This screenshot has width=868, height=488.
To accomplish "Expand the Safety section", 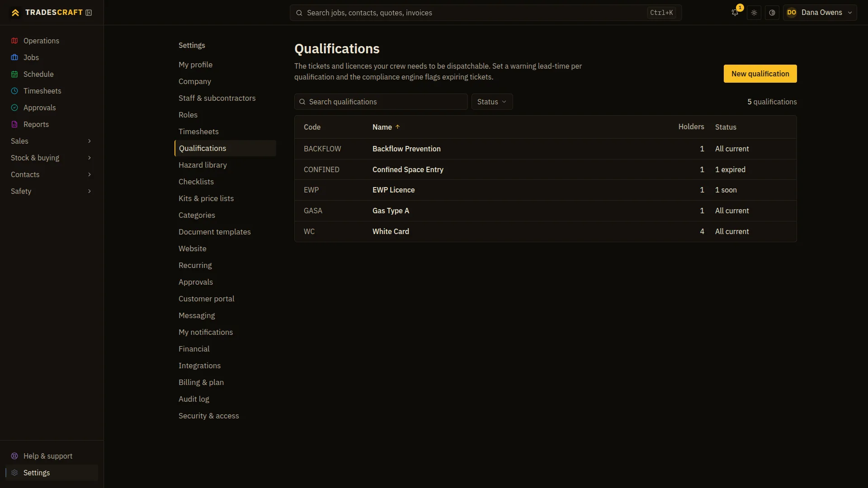I will (x=52, y=191).
